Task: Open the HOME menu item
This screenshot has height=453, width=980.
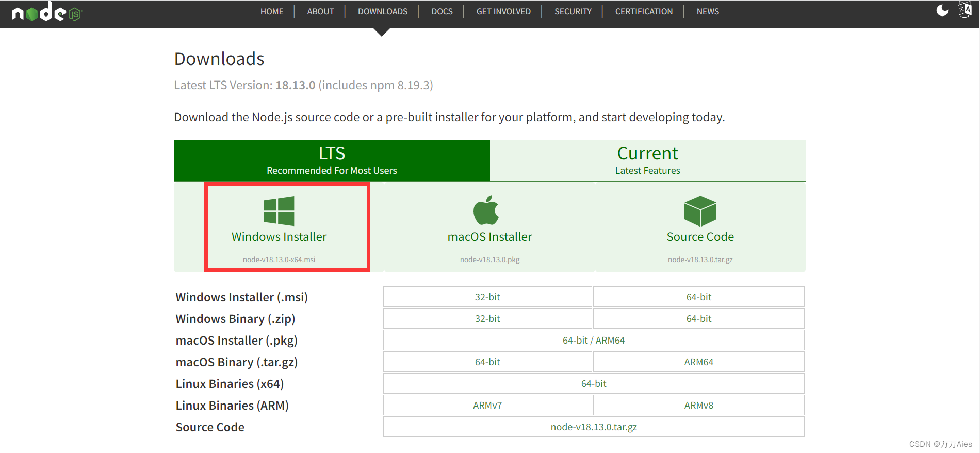Action: (272, 11)
